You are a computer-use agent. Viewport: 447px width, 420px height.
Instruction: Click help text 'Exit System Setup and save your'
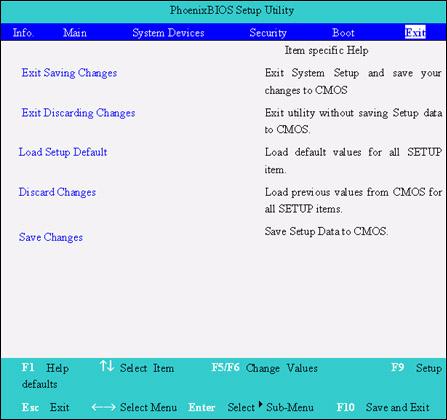[353, 73]
